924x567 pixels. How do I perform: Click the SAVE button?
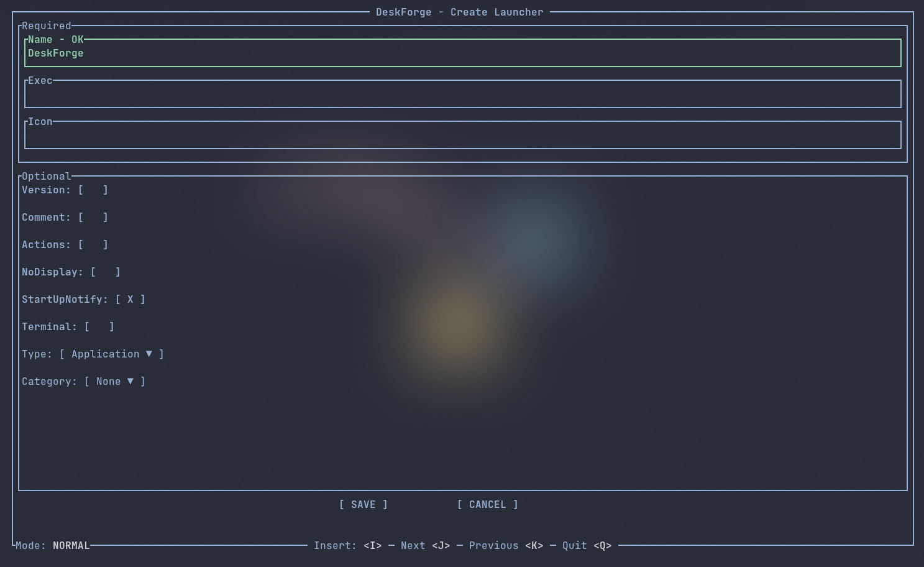click(364, 505)
